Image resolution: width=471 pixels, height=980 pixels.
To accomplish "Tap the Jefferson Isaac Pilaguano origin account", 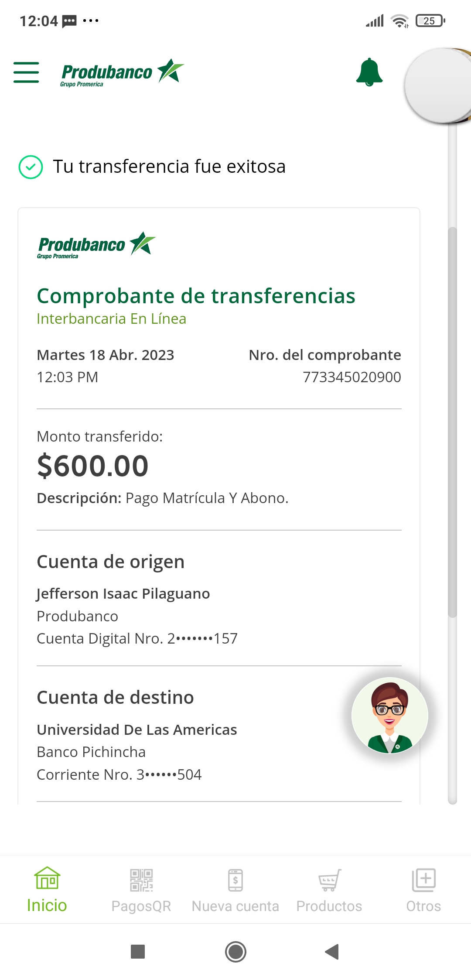I will [123, 594].
